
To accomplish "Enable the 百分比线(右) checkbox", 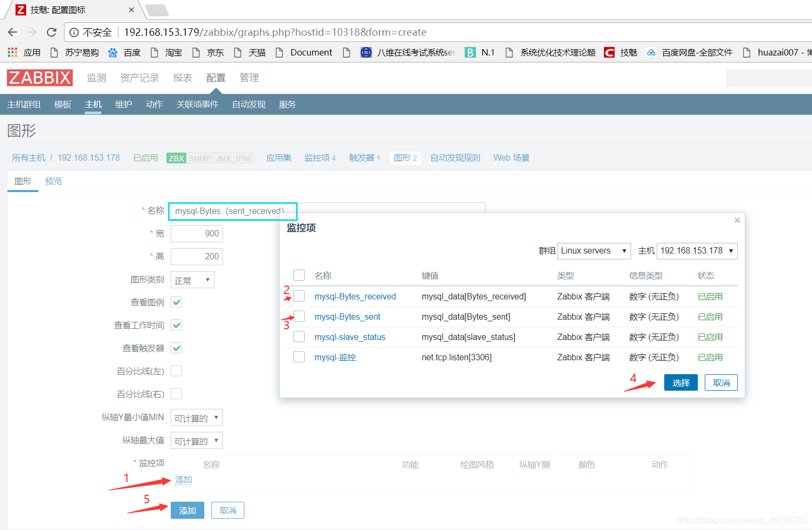I will (177, 393).
